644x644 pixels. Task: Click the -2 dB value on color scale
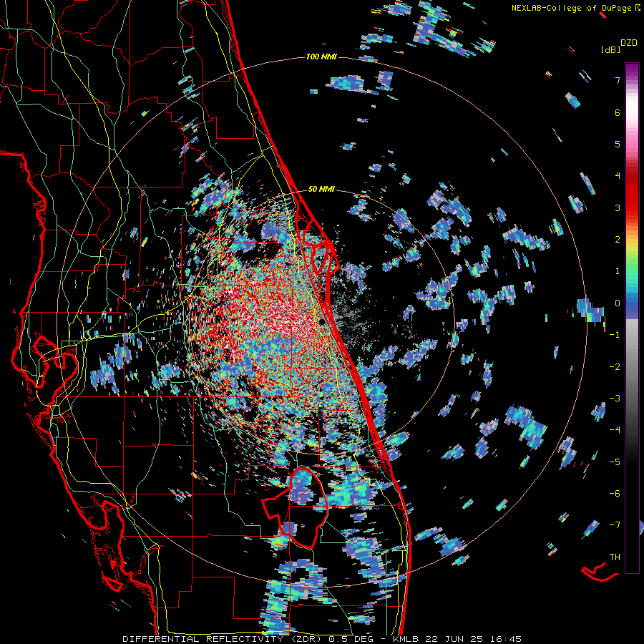(615, 366)
